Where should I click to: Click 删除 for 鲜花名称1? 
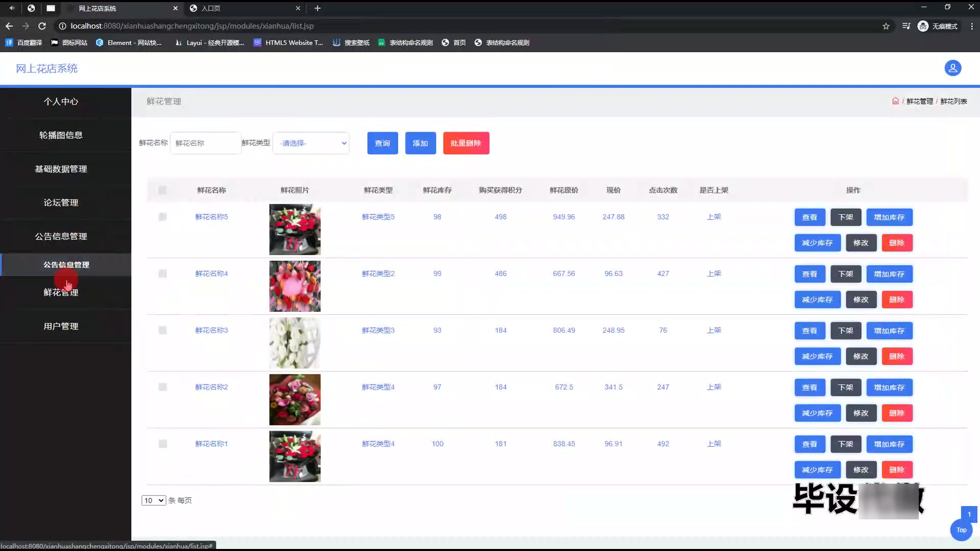click(x=897, y=470)
